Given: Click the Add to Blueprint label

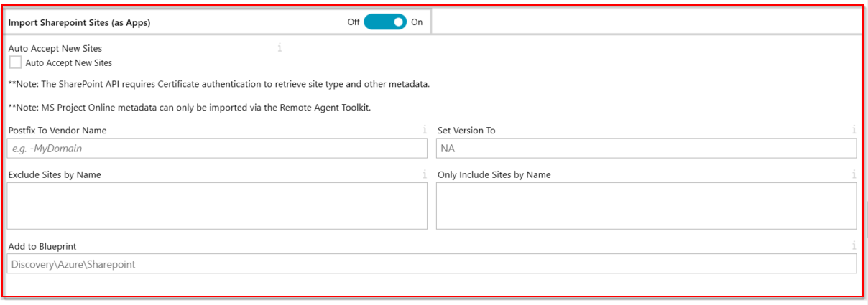Looking at the screenshot, I should coord(42,247).
